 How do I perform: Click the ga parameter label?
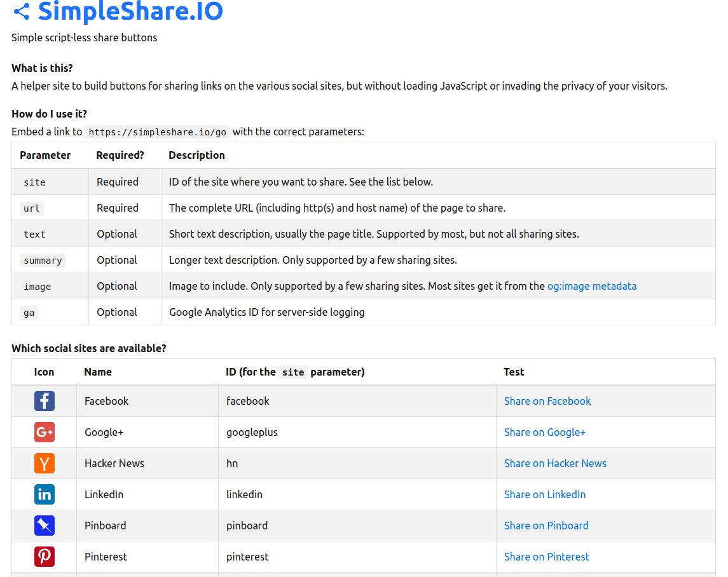click(x=28, y=313)
